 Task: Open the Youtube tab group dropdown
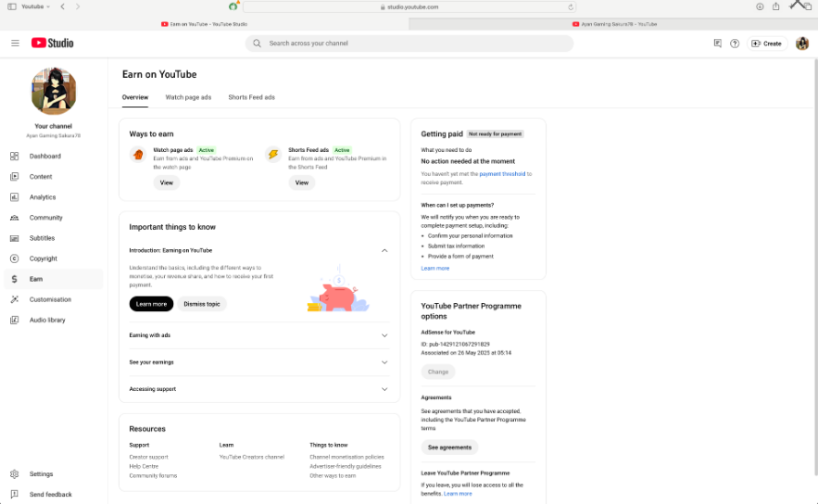pos(36,6)
